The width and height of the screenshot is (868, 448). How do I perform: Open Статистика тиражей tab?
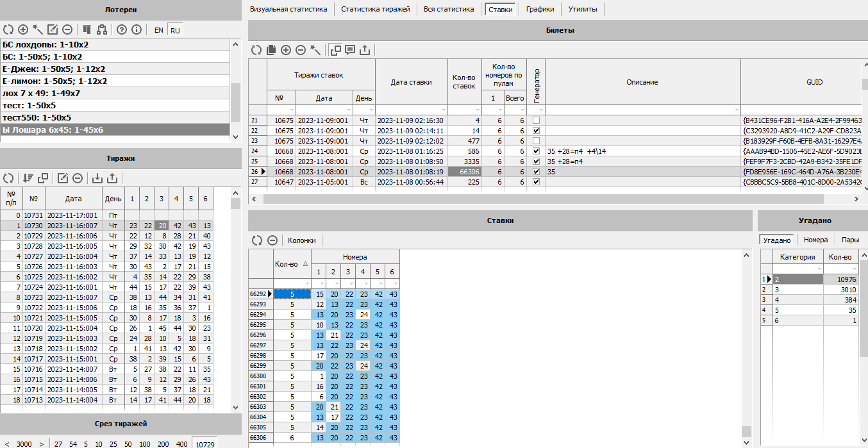pyautogui.click(x=376, y=10)
